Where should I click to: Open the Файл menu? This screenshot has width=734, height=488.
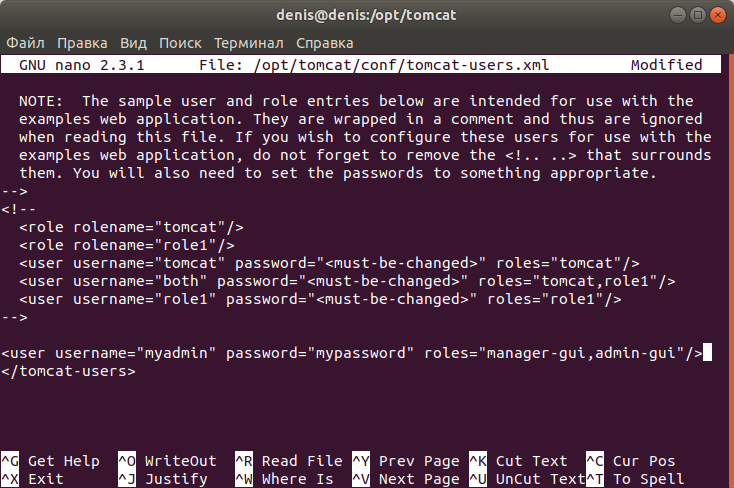coord(27,43)
